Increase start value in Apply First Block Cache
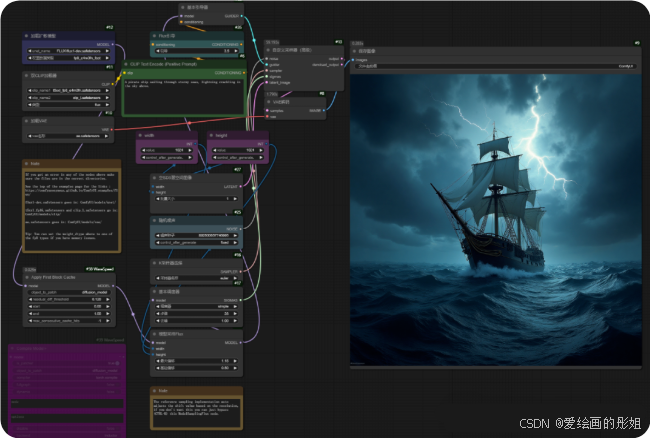 (108, 306)
